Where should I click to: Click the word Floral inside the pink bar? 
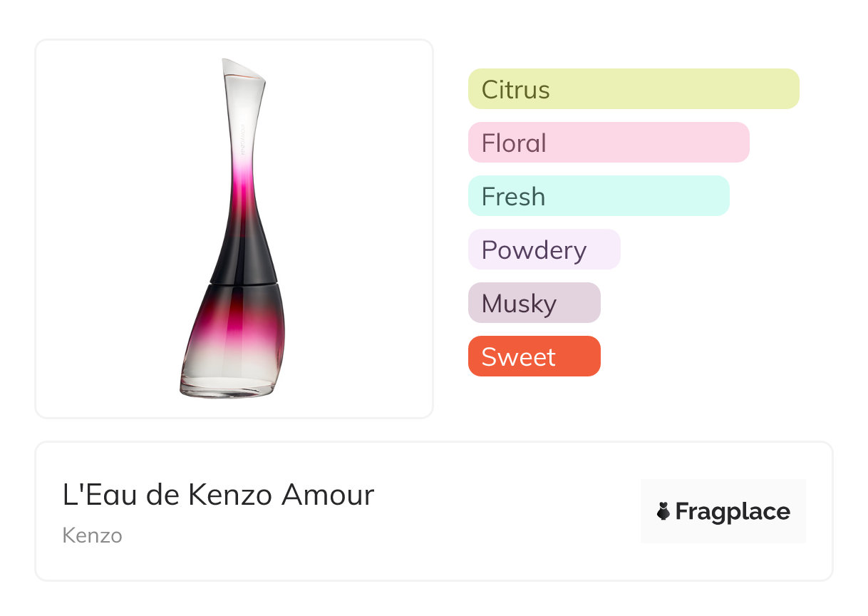tap(514, 143)
